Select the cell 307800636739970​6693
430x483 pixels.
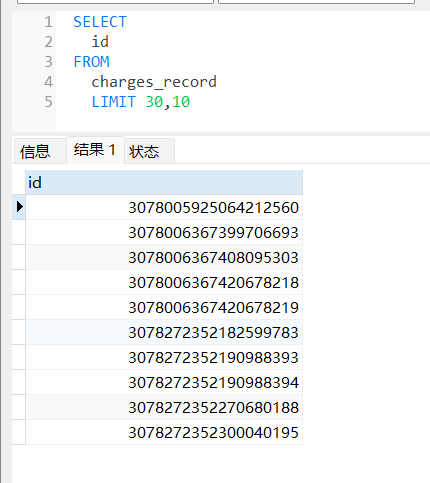pos(164,232)
